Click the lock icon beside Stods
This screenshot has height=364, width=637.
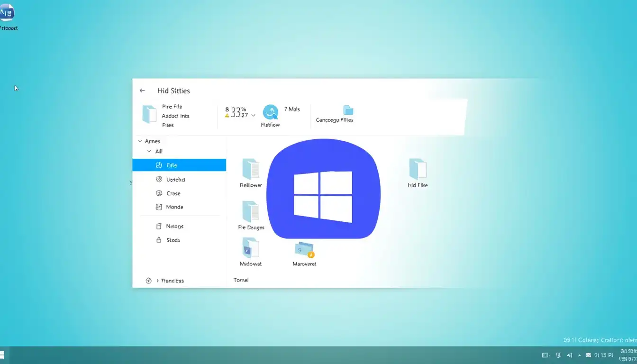click(159, 240)
